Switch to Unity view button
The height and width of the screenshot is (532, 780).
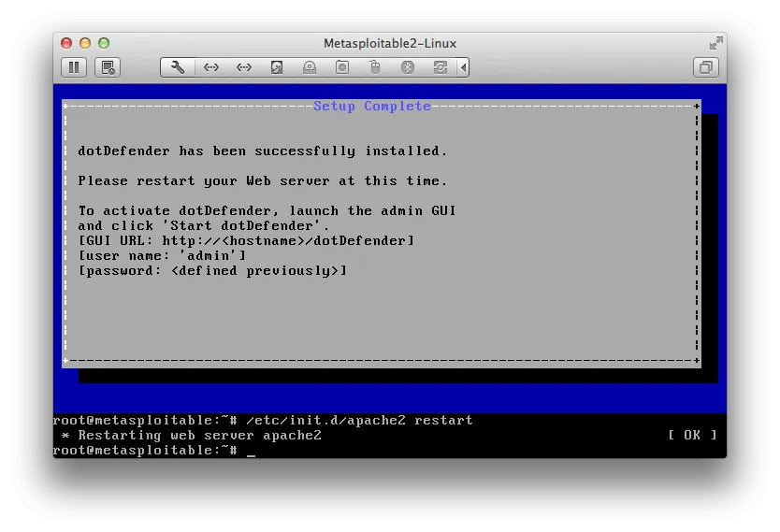706,67
